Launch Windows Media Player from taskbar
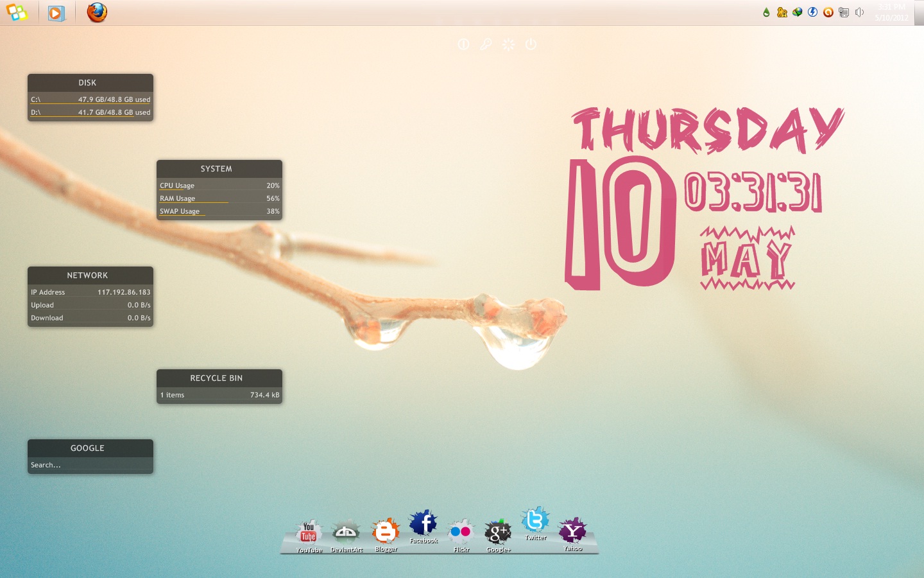Screen dimensions: 924x578 [x=56, y=13]
